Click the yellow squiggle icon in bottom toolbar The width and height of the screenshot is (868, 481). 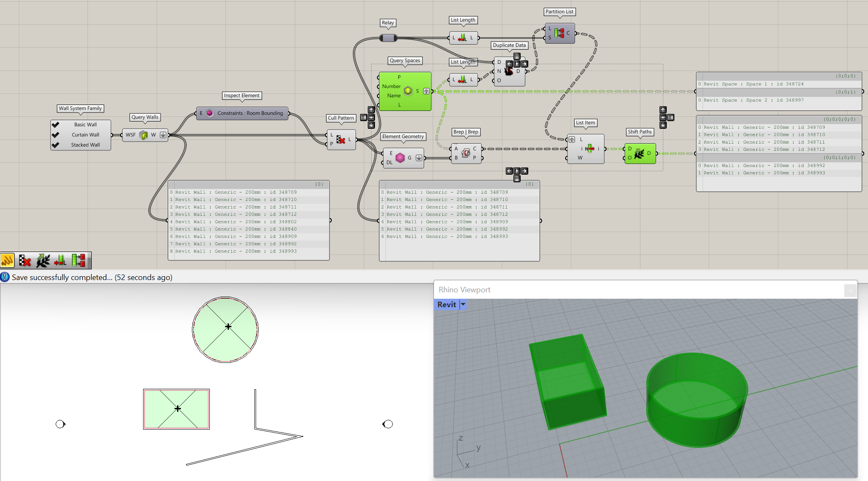[8, 260]
